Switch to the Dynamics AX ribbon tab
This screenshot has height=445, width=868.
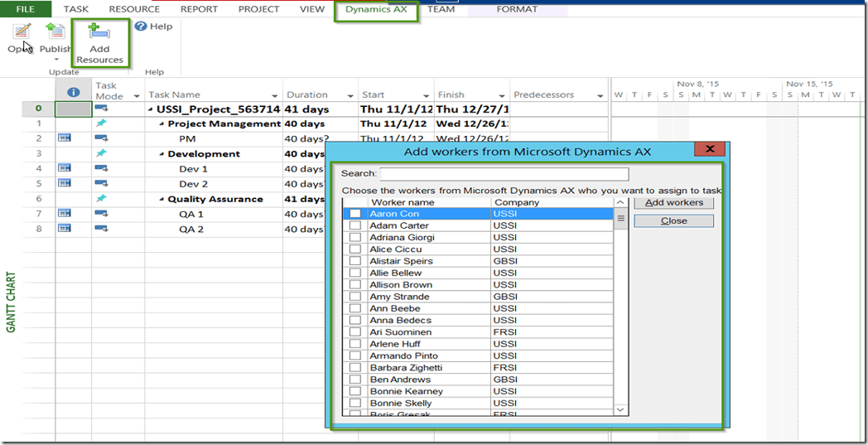[376, 10]
